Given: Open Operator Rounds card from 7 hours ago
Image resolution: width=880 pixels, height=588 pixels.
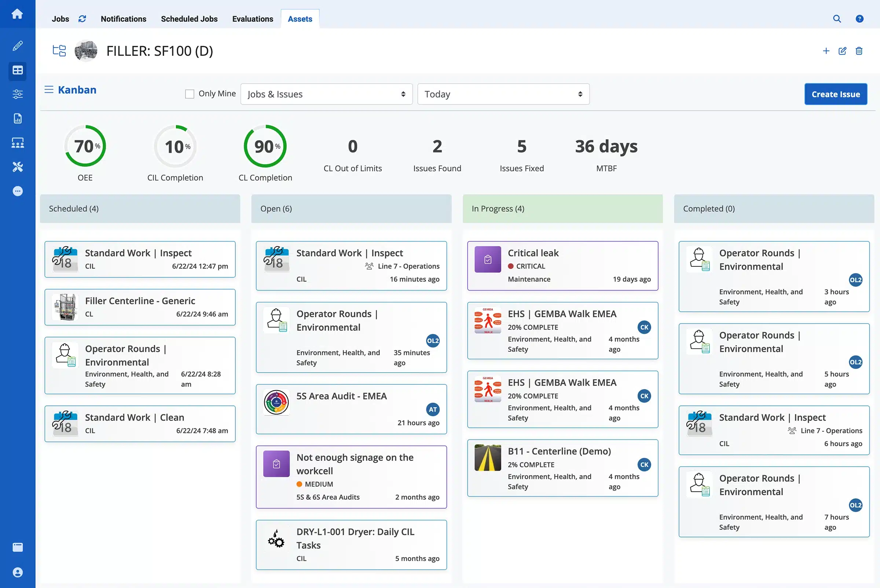Looking at the screenshot, I should pos(774,502).
